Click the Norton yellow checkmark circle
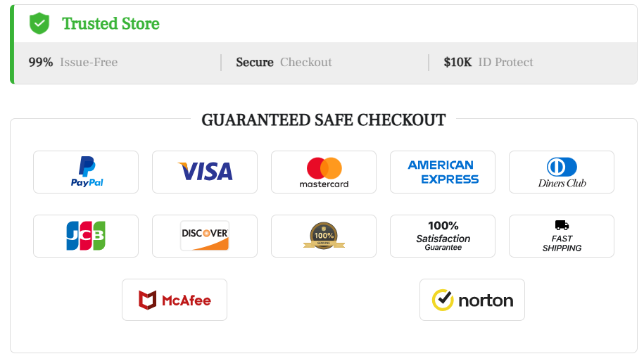Screen dimensions: 644x361 coord(442,300)
